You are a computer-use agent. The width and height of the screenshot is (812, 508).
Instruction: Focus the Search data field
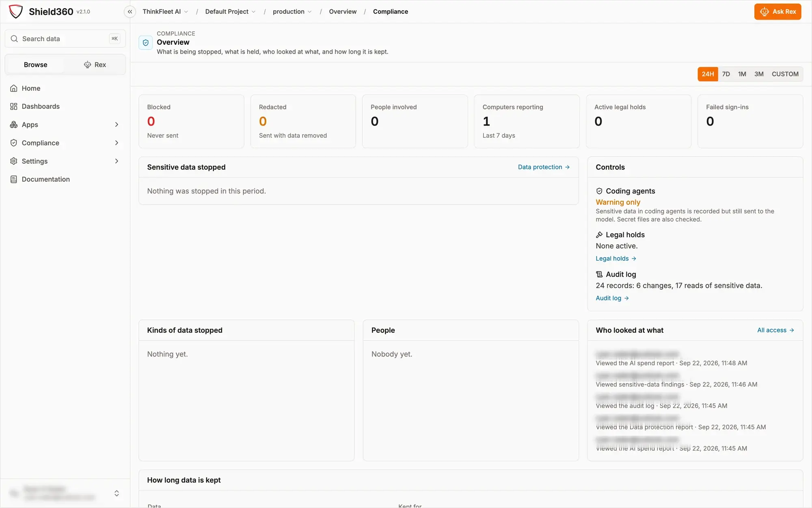65,39
